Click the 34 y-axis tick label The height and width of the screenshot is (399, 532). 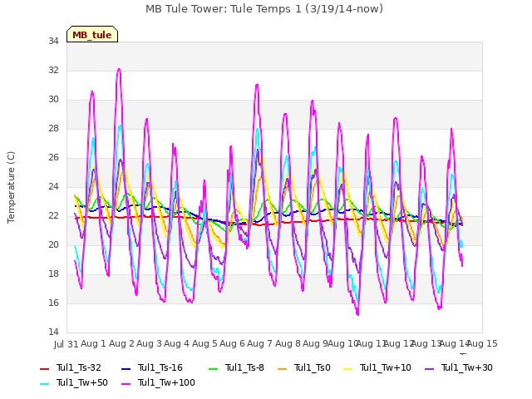pos(53,41)
